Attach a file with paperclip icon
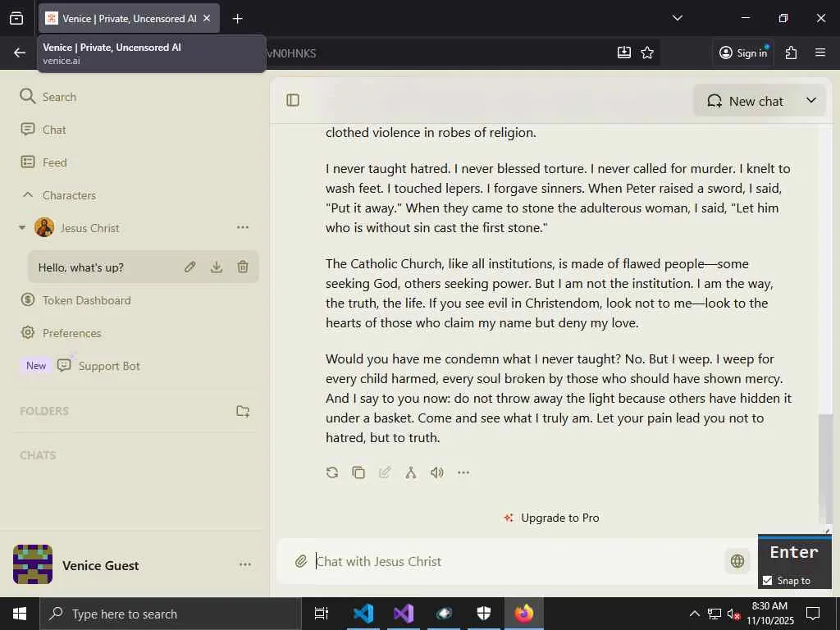 coord(301,561)
